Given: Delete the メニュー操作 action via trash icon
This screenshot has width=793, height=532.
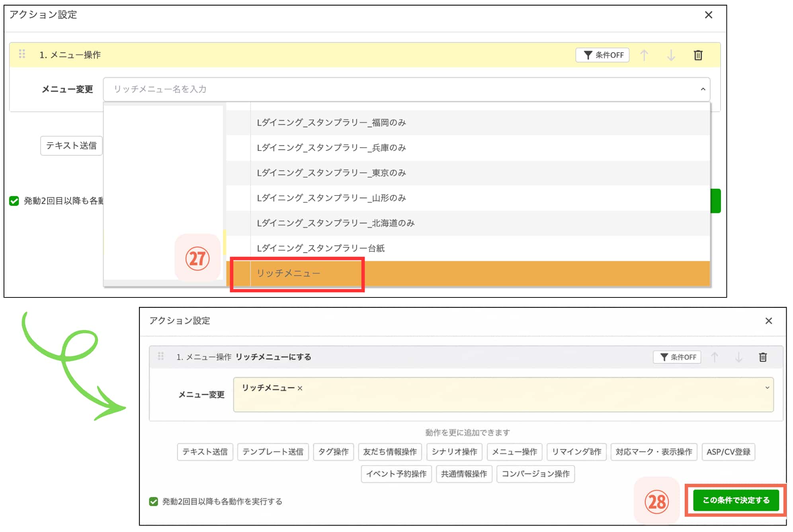Looking at the screenshot, I should click(699, 55).
